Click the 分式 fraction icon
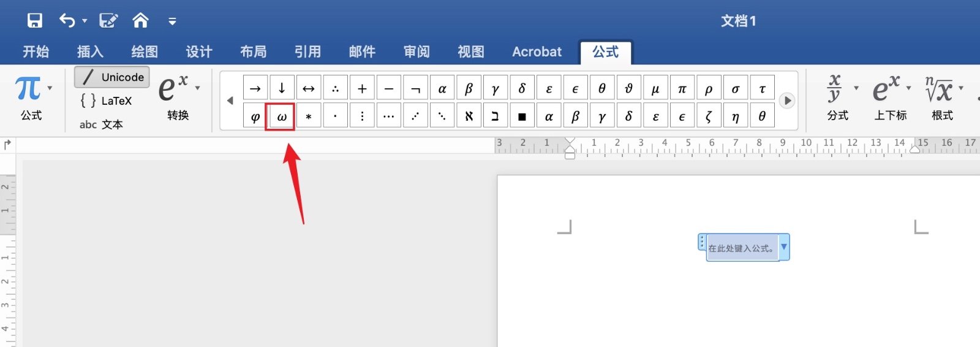980x347 pixels. [834, 88]
